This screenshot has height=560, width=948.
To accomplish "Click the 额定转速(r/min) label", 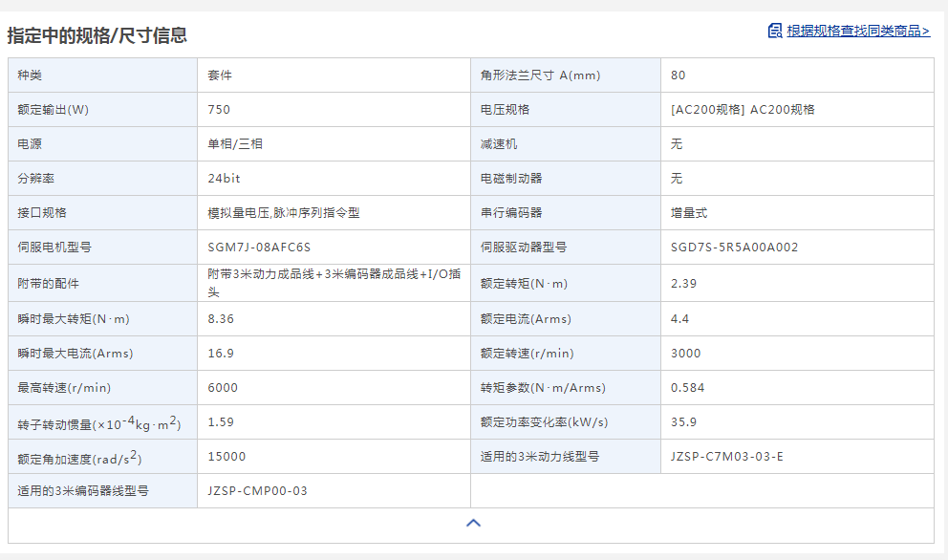I will 528,354.
